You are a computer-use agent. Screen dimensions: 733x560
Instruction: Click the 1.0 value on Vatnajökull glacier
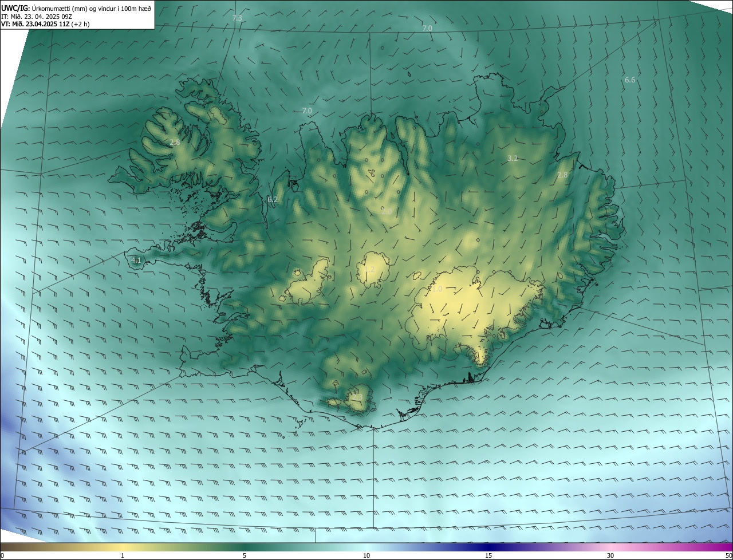click(437, 289)
